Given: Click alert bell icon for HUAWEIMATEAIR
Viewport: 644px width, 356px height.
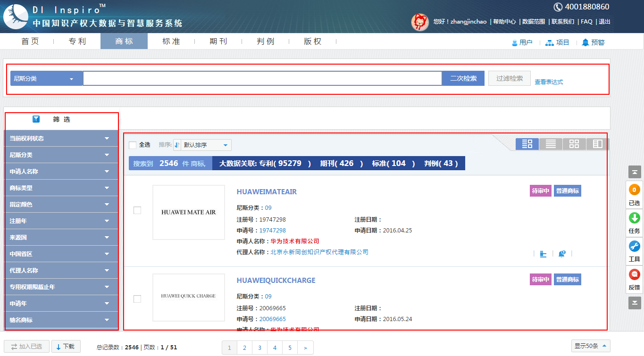Looking at the screenshot, I should (x=562, y=254).
